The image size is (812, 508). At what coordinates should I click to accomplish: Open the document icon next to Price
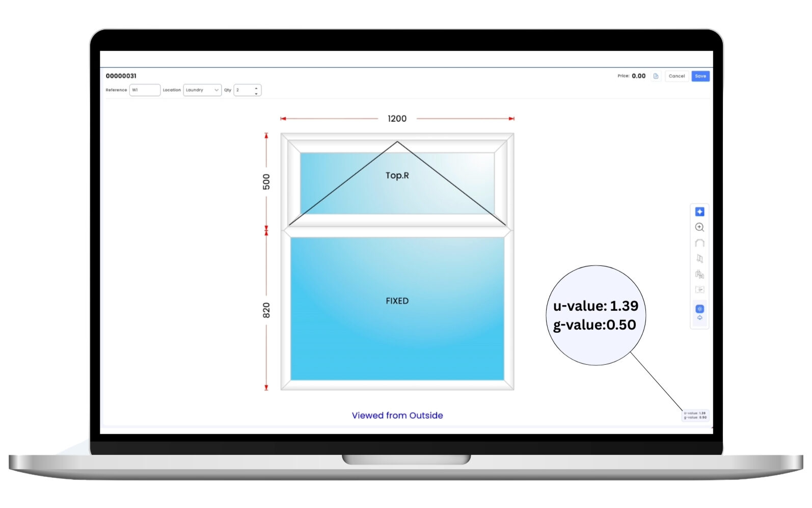(x=656, y=76)
